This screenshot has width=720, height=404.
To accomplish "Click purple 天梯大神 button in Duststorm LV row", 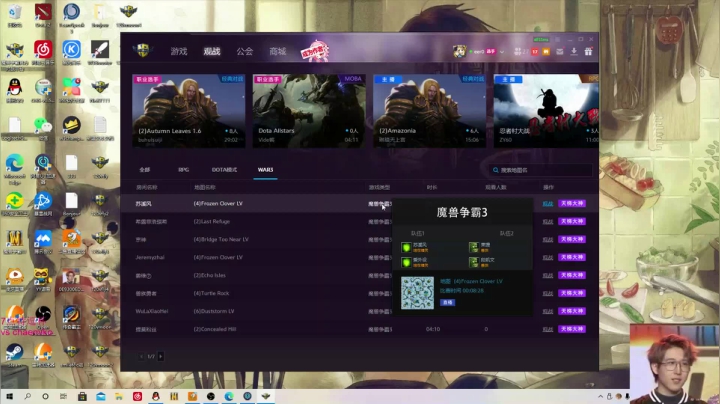I will 572,311.
